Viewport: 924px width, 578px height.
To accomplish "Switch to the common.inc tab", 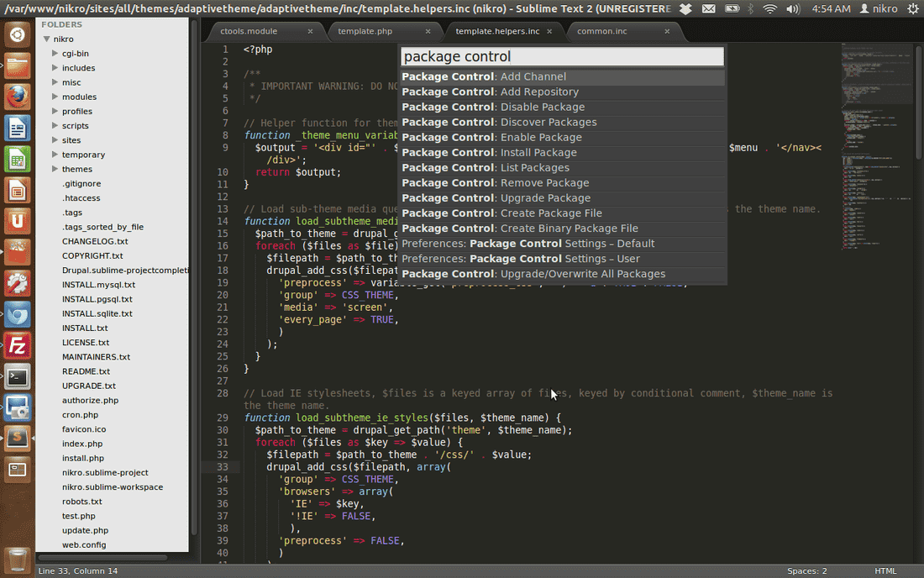I will click(x=601, y=31).
